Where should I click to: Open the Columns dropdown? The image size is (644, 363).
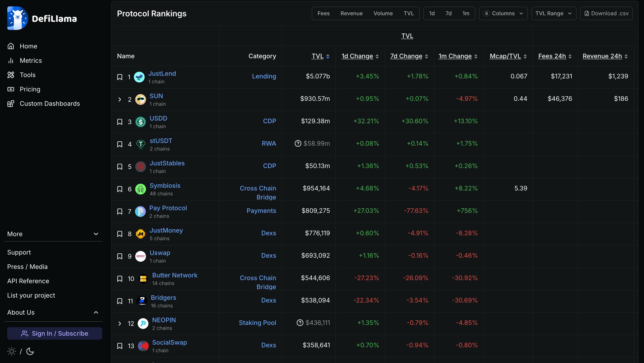503,13
